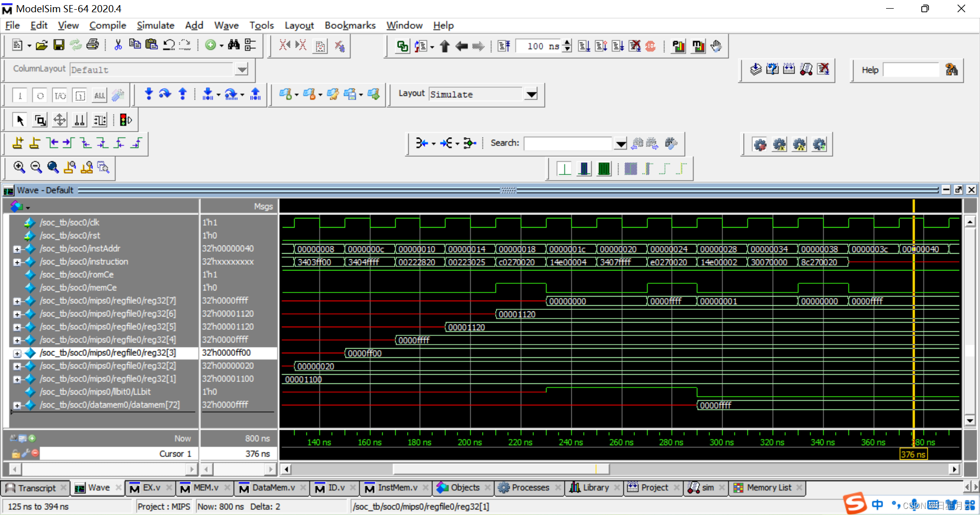980x515 pixels.
Task: Expand the regfile0/reg32[7] signal
Action: coord(17,301)
